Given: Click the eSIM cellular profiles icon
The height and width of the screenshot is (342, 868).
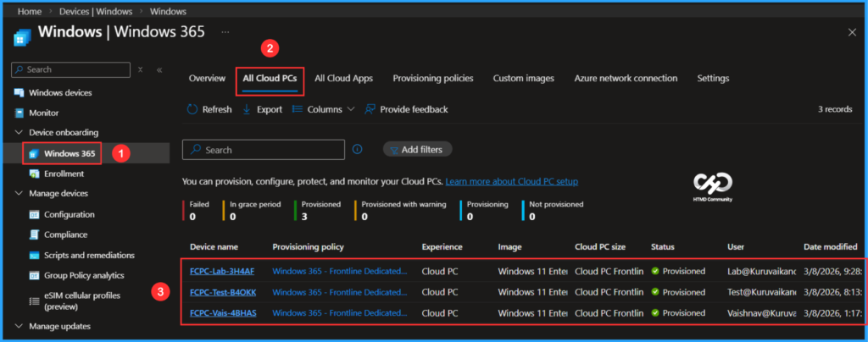Looking at the screenshot, I should (34, 301).
